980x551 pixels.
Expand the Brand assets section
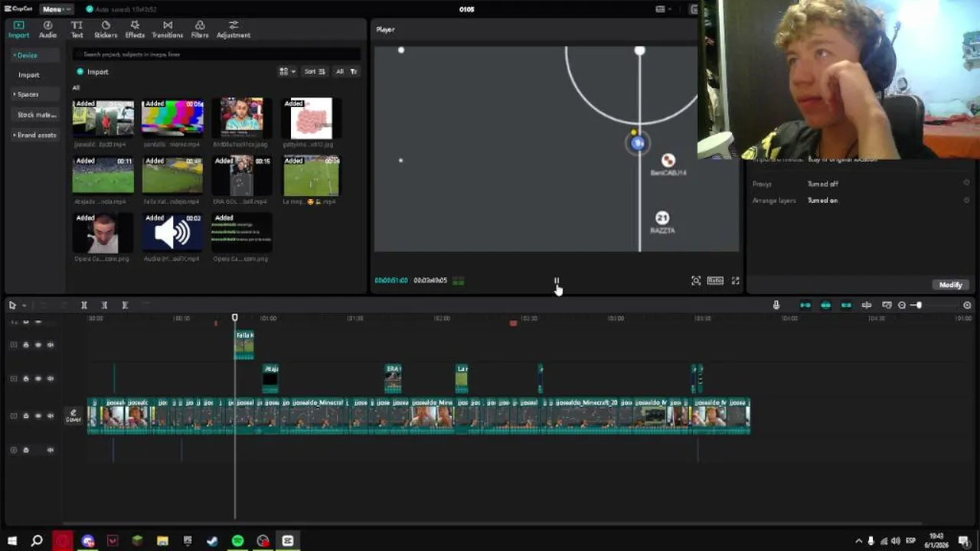pos(34,135)
